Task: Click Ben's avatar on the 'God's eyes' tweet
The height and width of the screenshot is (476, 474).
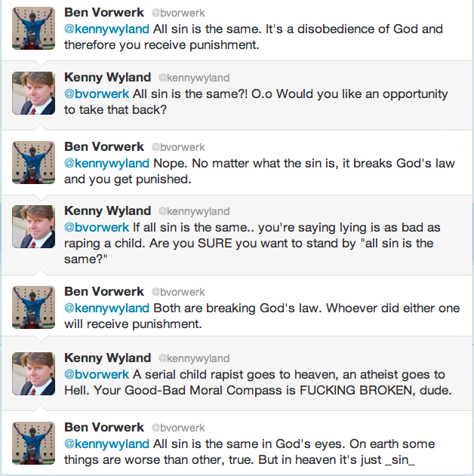Action: coord(33,444)
